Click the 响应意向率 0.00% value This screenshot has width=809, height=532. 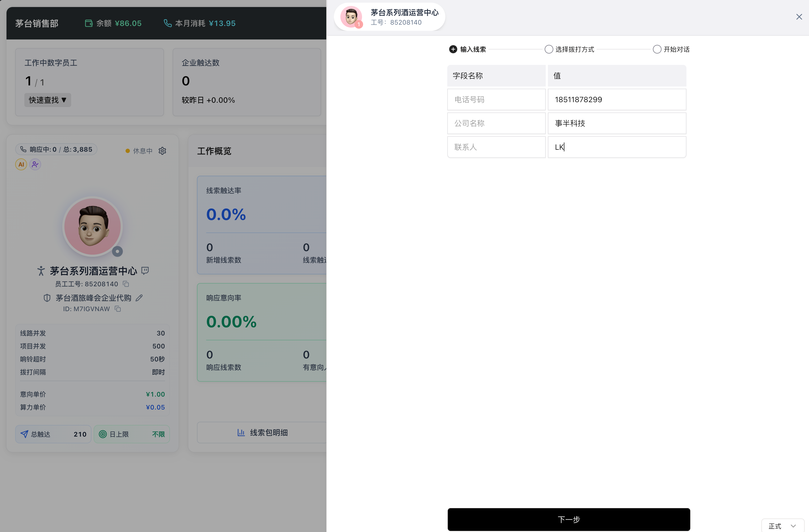tap(232, 321)
